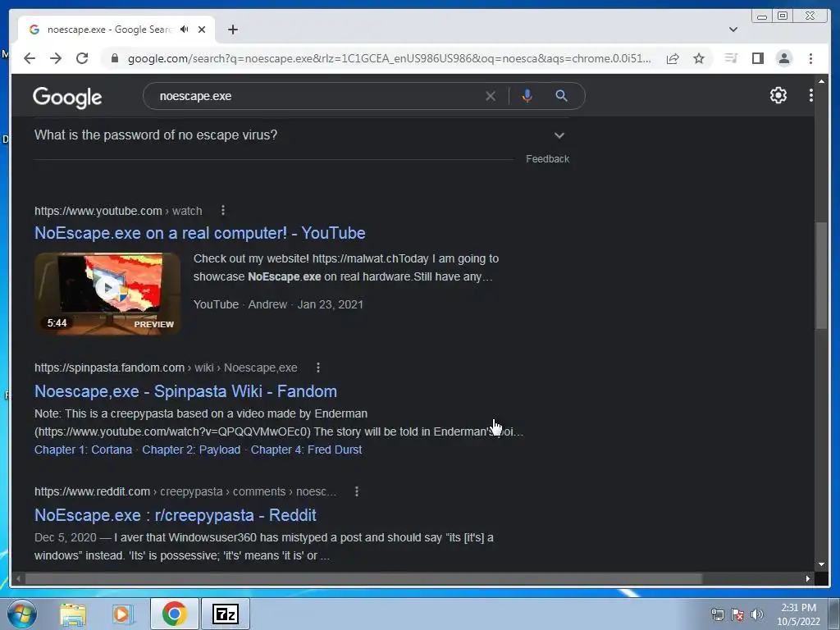The width and height of the screenshot is (840, 630).
Task: Open the media controls icon in the toolbar
Action: click(x=731, y=58)
